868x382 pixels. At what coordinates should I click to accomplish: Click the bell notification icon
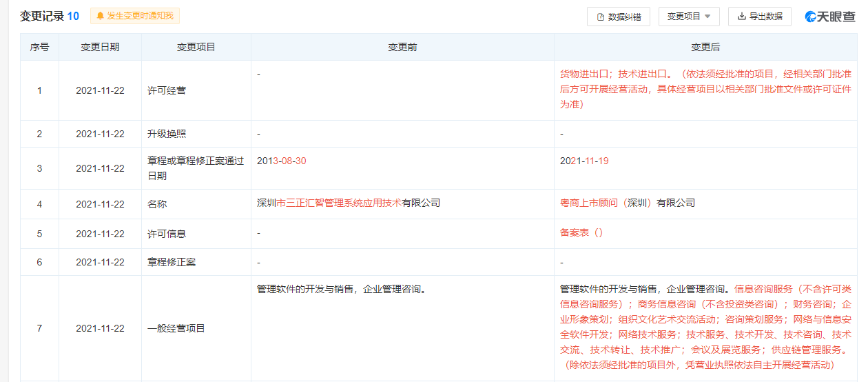pyautogui.click(x=101, y=16)
